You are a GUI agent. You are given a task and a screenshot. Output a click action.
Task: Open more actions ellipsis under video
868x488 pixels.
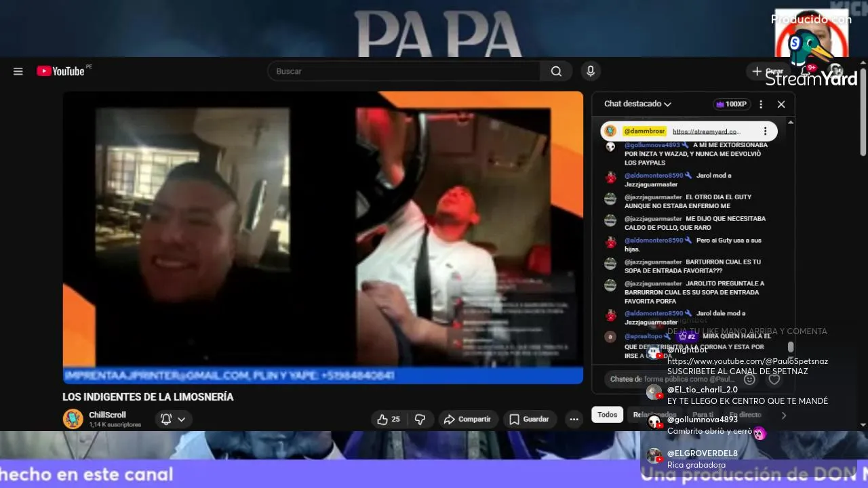click(574, 420)
